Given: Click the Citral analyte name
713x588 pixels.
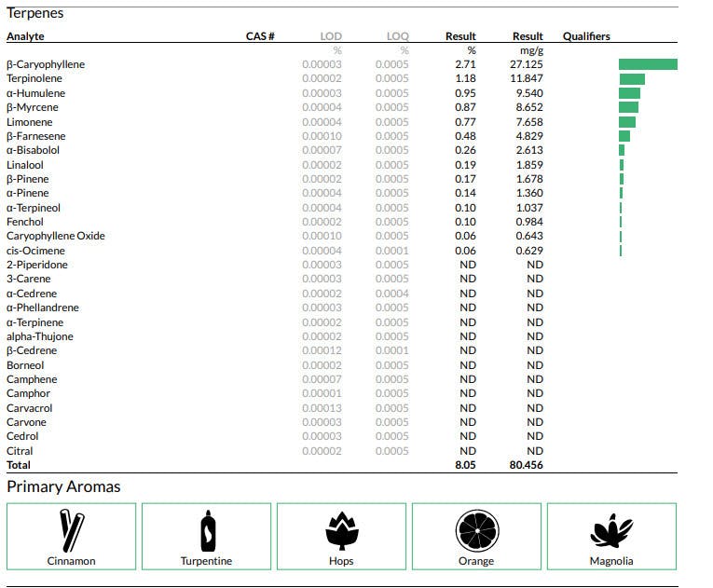Looking at the screenshot, I should 20,451.
